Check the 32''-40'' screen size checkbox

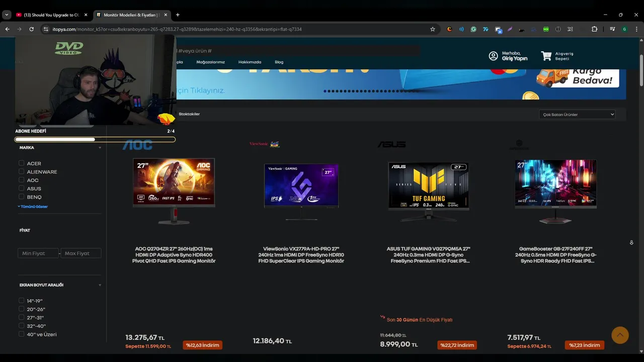tap(22, 326)
